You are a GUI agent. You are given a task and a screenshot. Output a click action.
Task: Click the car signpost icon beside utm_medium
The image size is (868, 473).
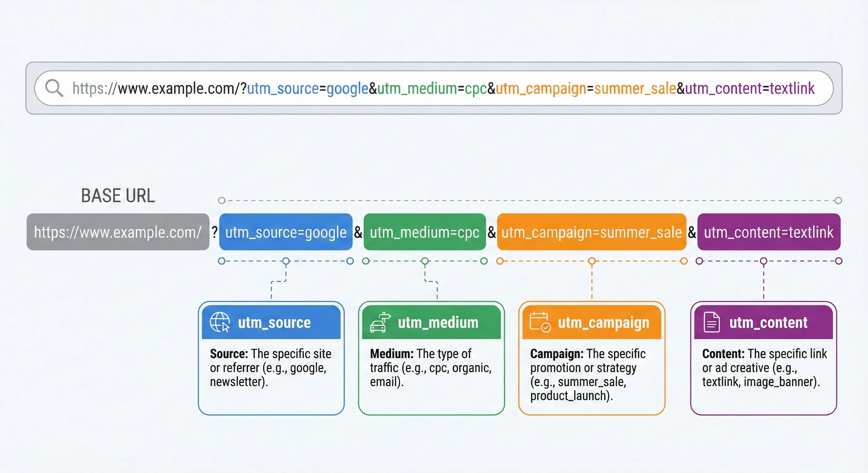(380, 322)
